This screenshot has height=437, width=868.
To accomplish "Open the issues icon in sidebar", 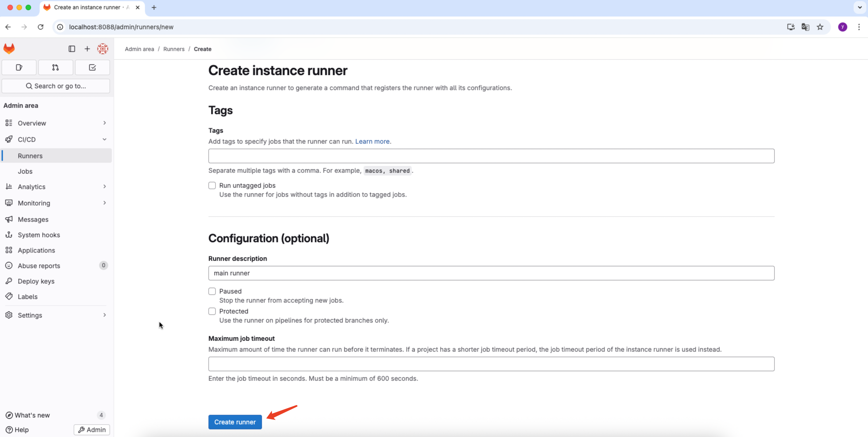I will pyautogui.click(x=18, y=67).
